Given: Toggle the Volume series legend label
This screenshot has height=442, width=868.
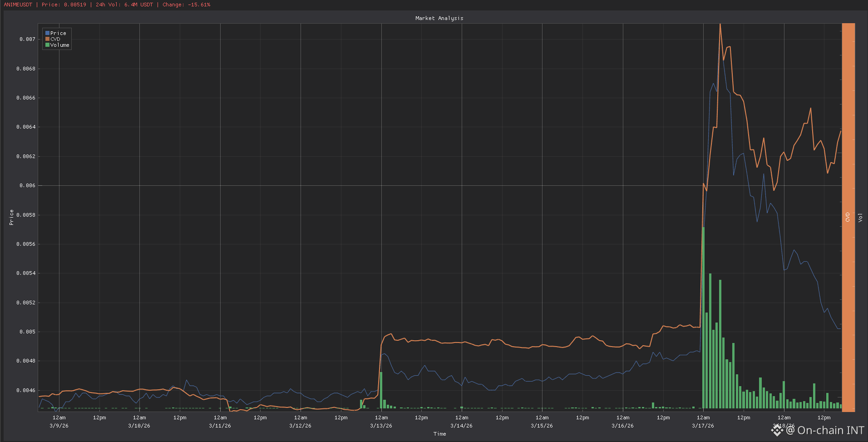Looking at the screenshot, I should pyautogui.click(x=59, y=45).
